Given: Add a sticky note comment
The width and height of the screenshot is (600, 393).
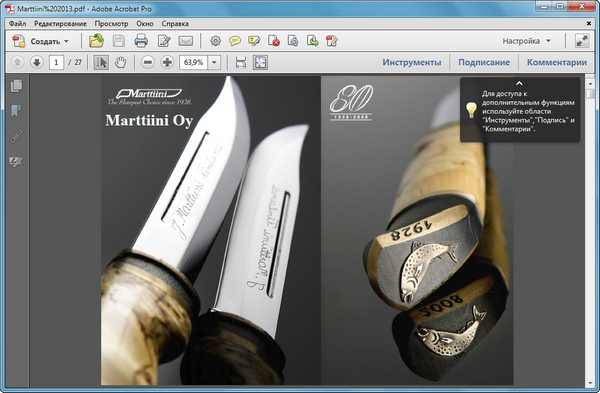Looking at the screenshot, I should pyautogui.click(x=235, y=41).
